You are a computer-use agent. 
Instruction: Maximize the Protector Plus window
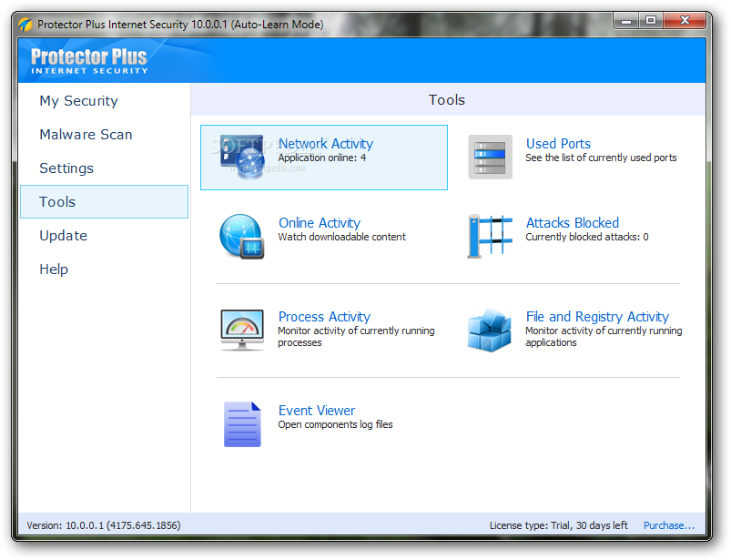point(651,21)
